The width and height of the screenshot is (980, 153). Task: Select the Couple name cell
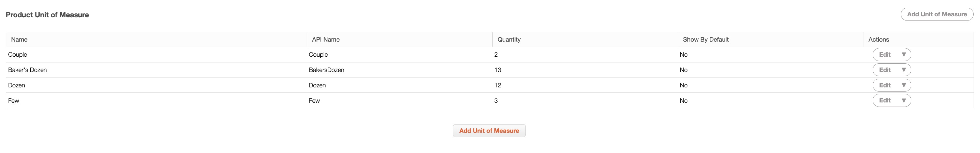[18, 54]
